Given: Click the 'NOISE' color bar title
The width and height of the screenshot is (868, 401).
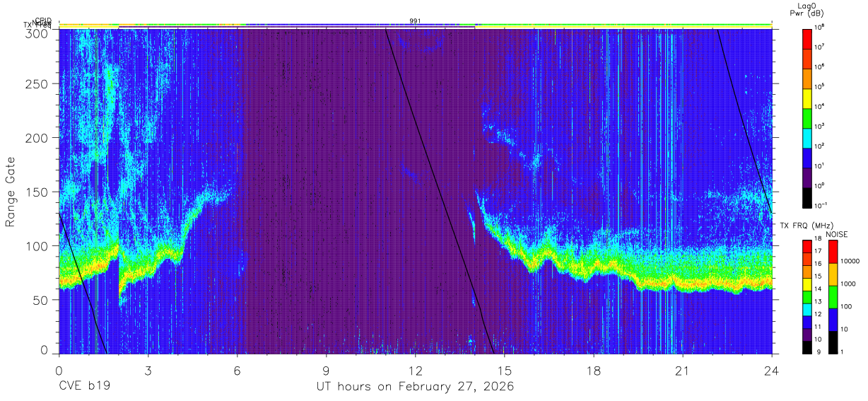Looking at the screenshot, I should [836, 234].
